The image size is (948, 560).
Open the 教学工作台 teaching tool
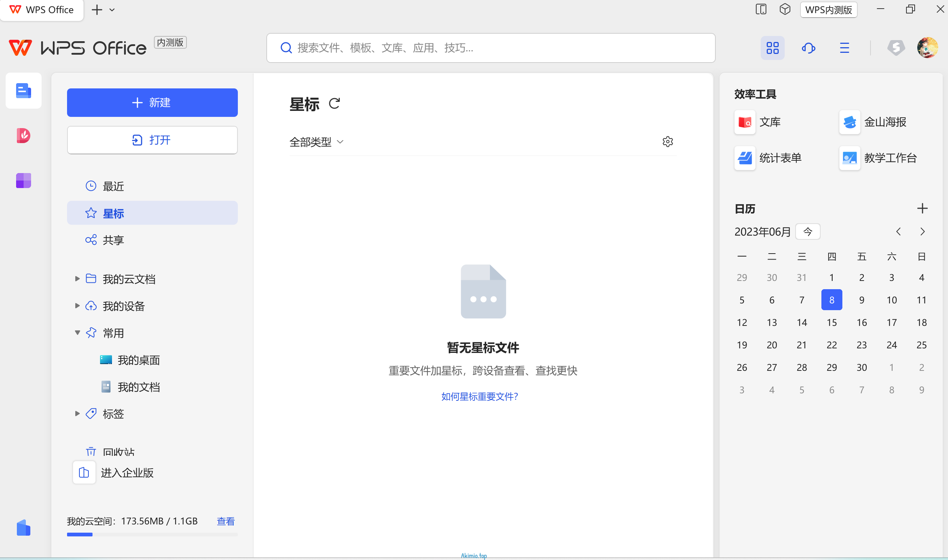878,158
